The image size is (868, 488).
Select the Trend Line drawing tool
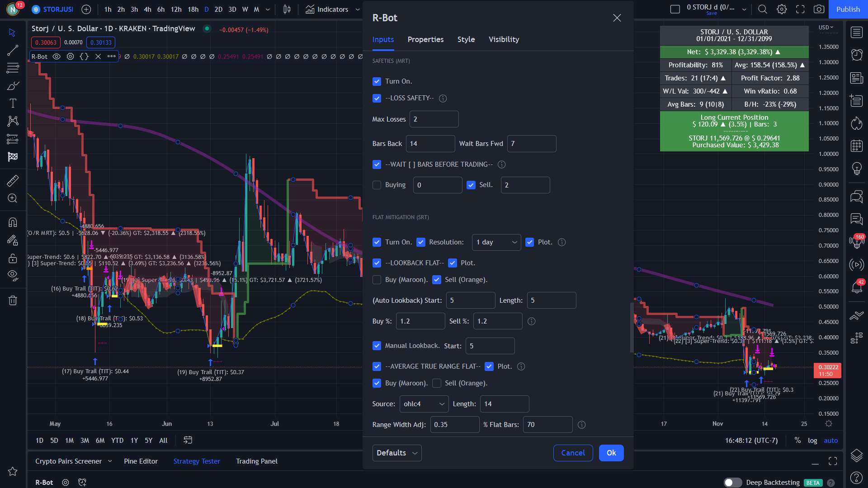[x=13, y=51]
